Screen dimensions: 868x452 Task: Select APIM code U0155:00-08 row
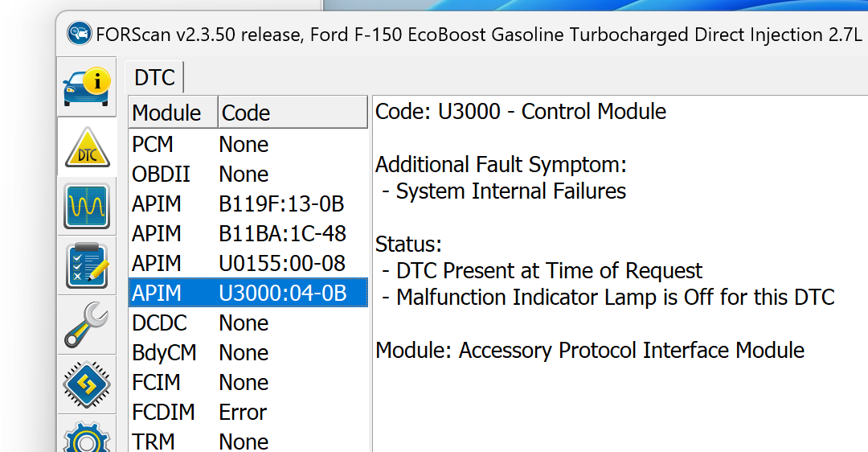pos(248,264)
